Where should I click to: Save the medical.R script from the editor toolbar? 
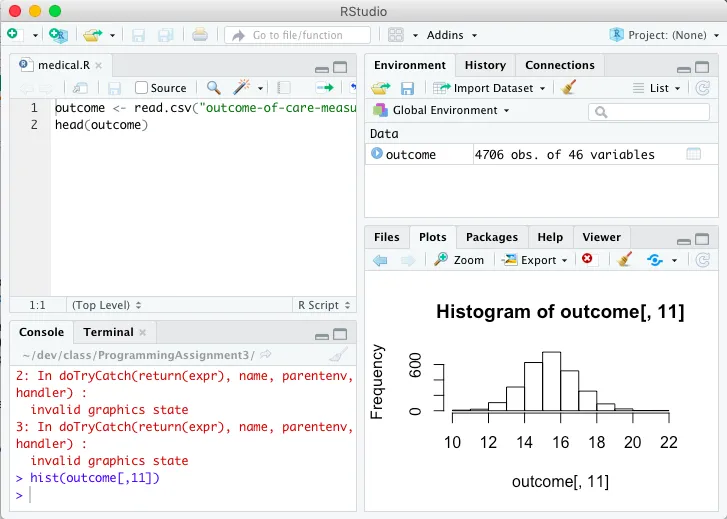pyautogui.click(x=114, y=88)
